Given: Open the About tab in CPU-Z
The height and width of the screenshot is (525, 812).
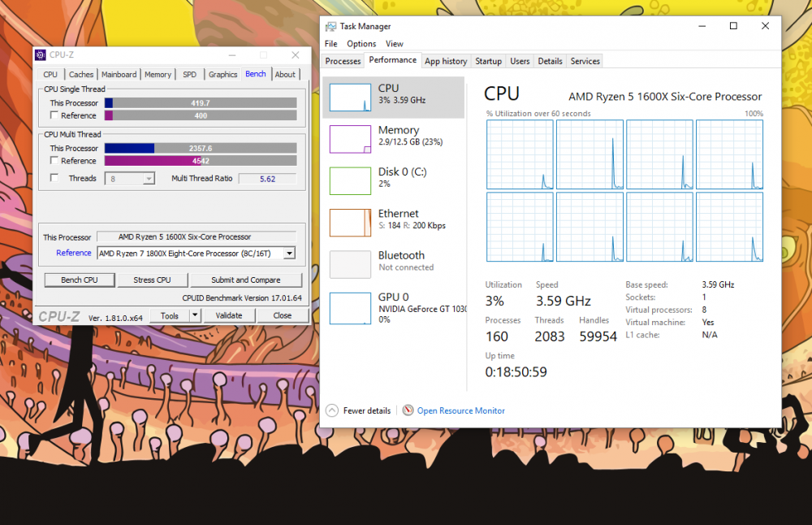Looking at the screenshot, I should [x=285, y=75].
